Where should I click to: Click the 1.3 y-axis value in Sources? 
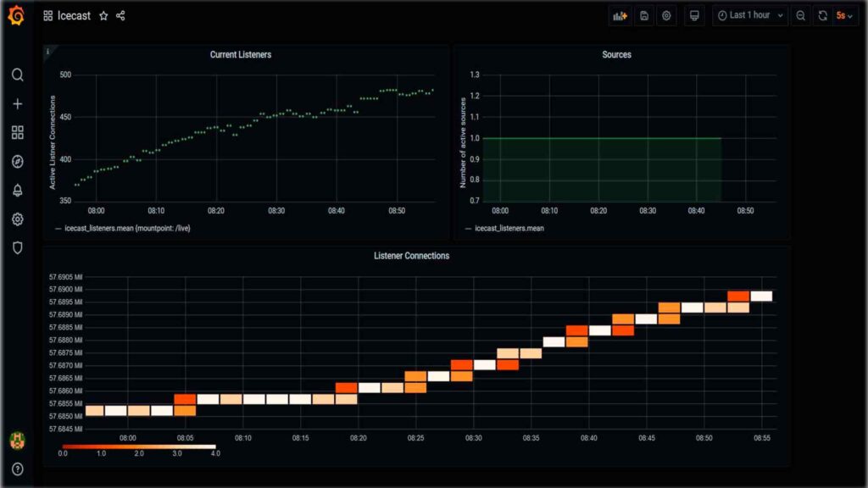[x=475, y=75]
